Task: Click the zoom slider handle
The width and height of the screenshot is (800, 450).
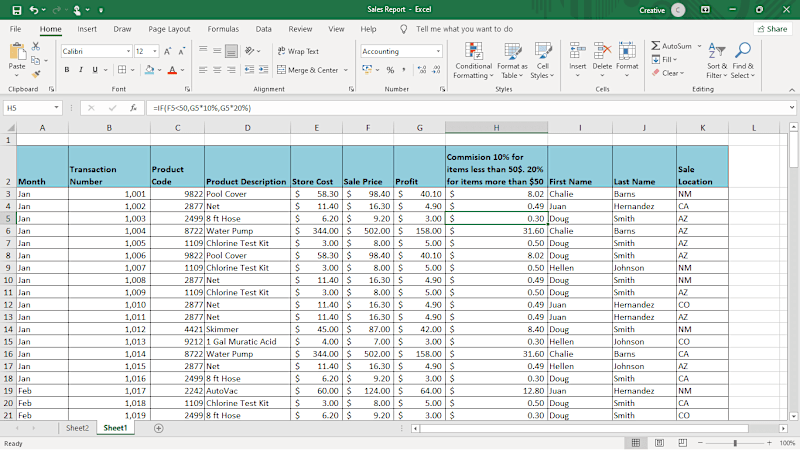Action: click(x=735, y=443)
